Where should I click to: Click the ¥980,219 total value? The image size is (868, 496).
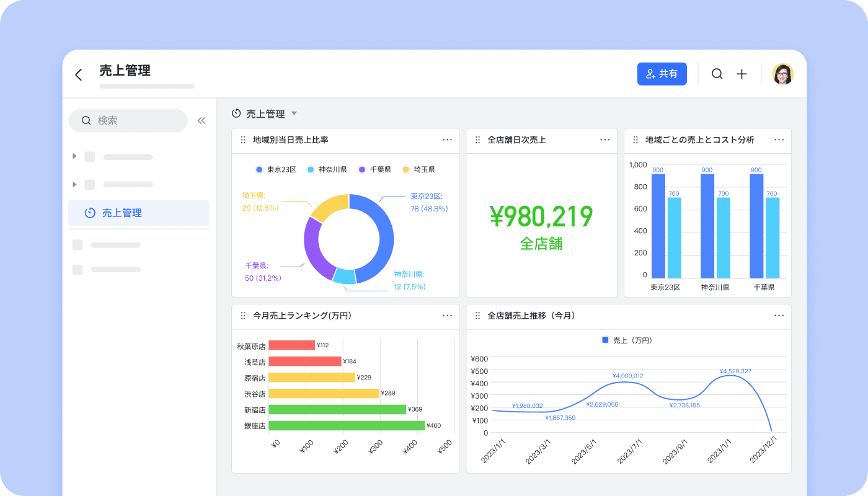click(x=541, y=216)
